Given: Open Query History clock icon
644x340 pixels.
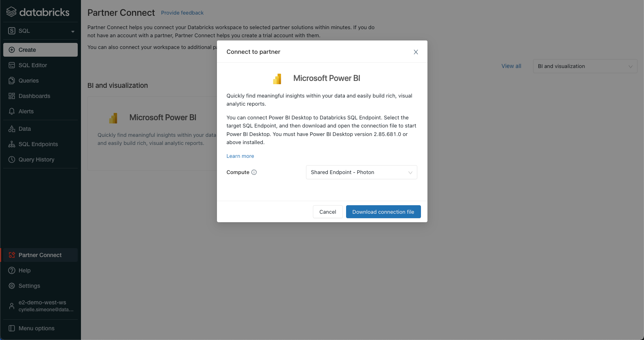Looking at the screenshot, I should pyautogui.click(x=12, y=159).
